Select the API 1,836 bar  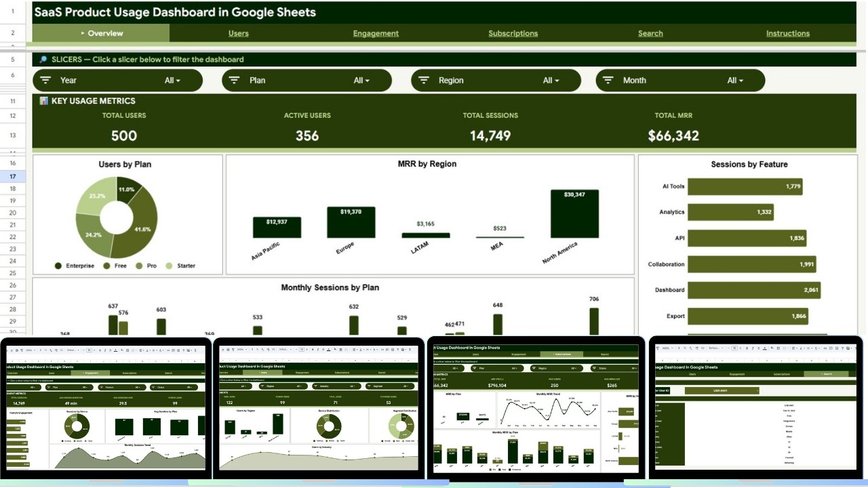coord(747,239)
